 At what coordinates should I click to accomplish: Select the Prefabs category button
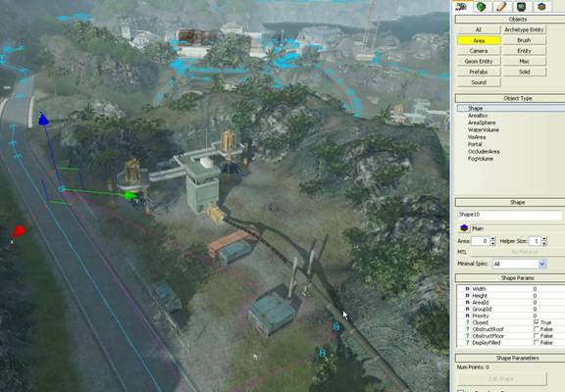coord(479,72)
